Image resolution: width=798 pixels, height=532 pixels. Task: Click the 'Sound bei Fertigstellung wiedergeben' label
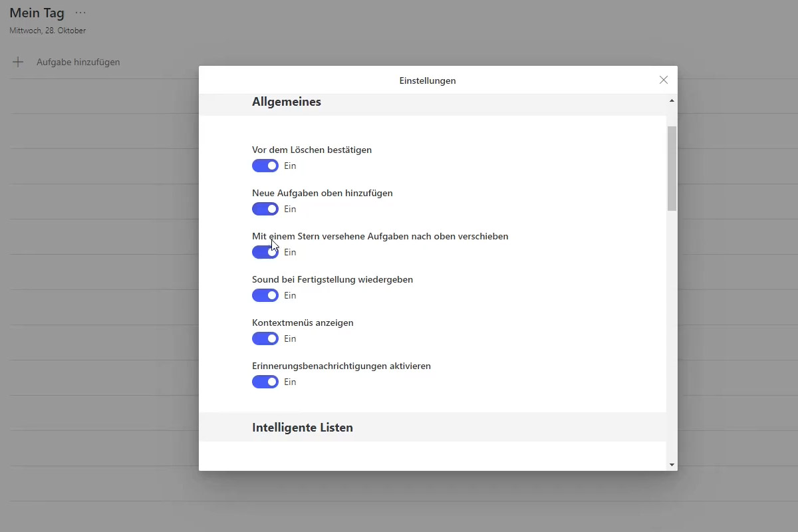tap(332, 279)
